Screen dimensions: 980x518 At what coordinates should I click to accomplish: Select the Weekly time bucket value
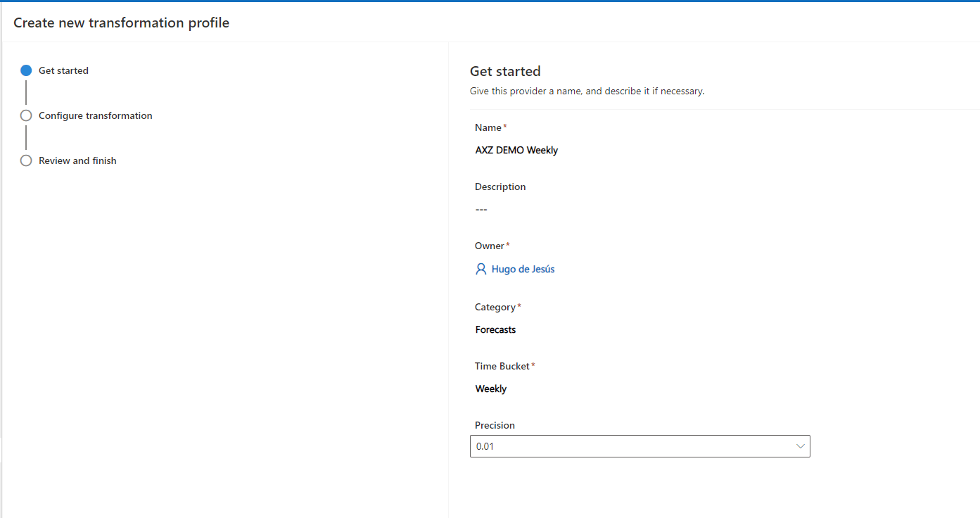491,388
